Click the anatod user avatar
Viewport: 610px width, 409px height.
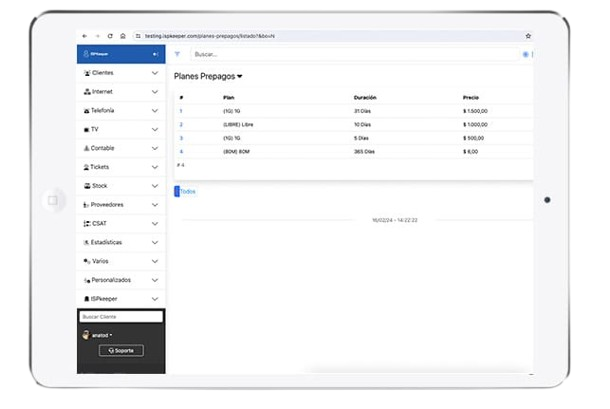click(x=86, y=335)
